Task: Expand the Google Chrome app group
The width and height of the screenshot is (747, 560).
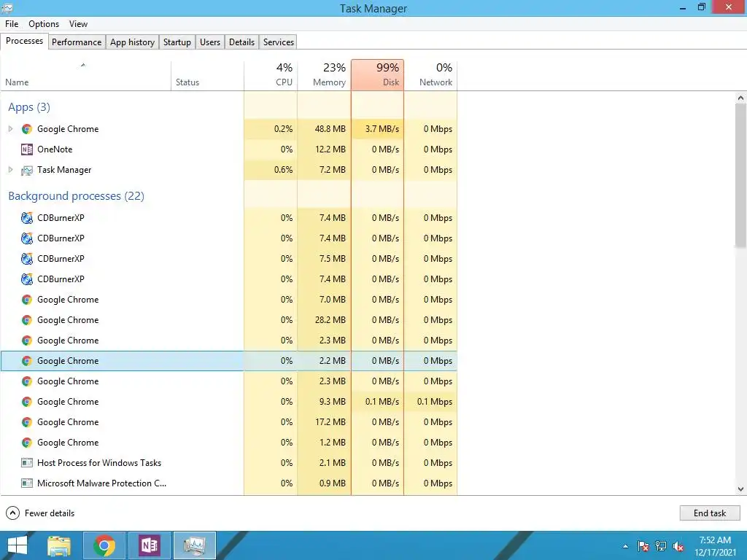Action: coord(10,129)
